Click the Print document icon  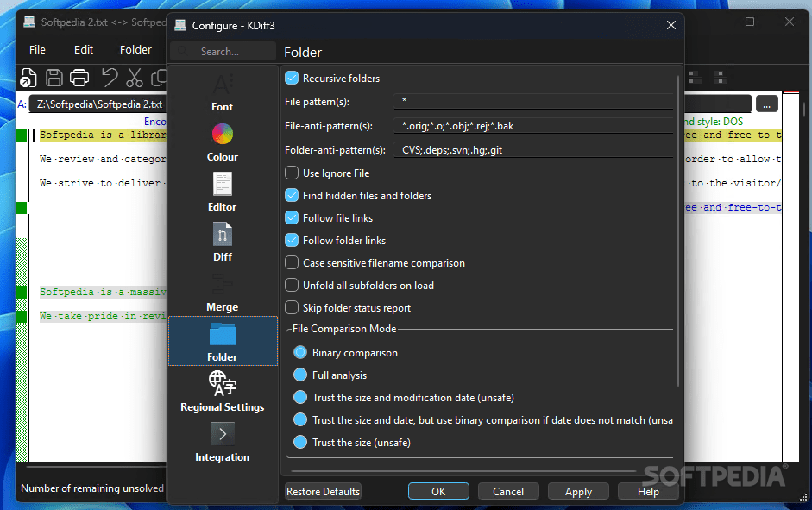coord(79,78)
